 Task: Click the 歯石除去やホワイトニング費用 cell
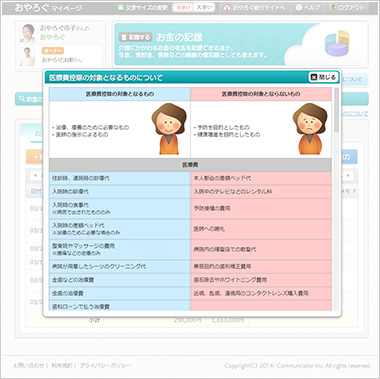pos(261,280)
